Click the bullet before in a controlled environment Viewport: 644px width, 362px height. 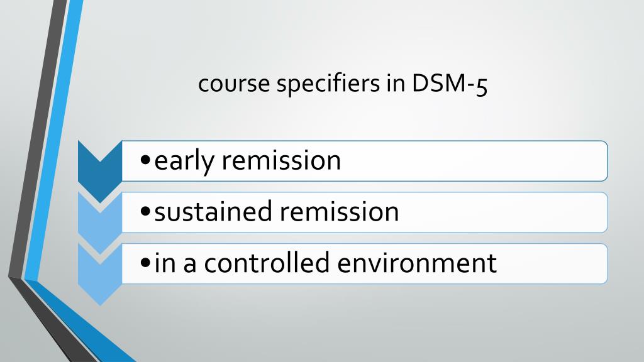click(145, 263)
